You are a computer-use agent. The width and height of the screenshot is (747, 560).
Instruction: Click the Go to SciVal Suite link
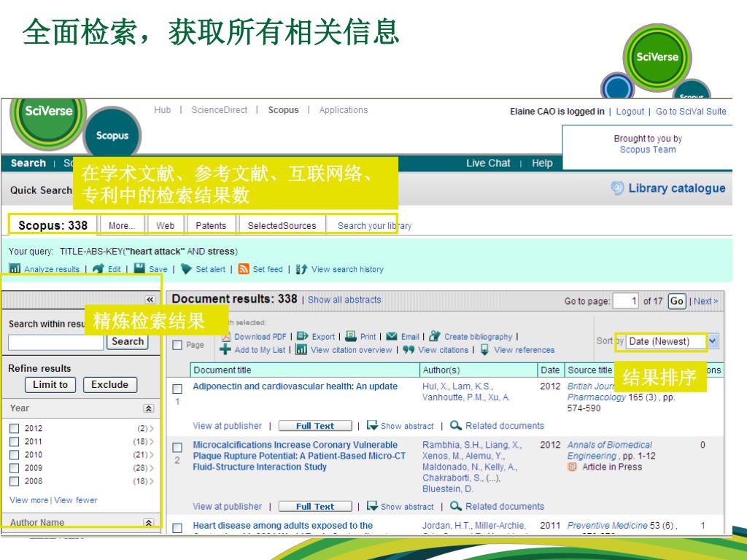pyautogui.click(x=692, y=111)
